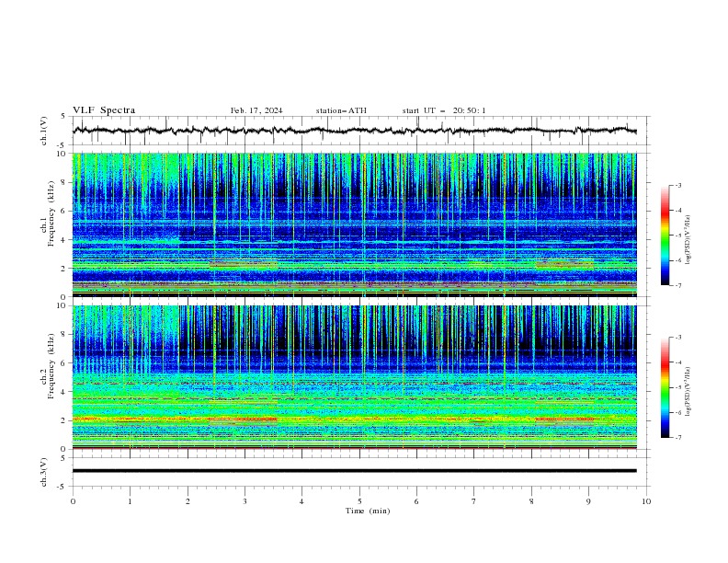Click the time axis tick "7"
Viewport: 728px width, 563px height.
tap(474, 501)
